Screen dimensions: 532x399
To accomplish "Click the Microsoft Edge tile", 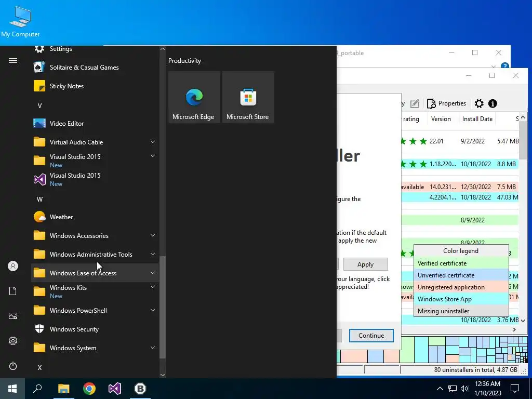I will click(x=194, y=97).
